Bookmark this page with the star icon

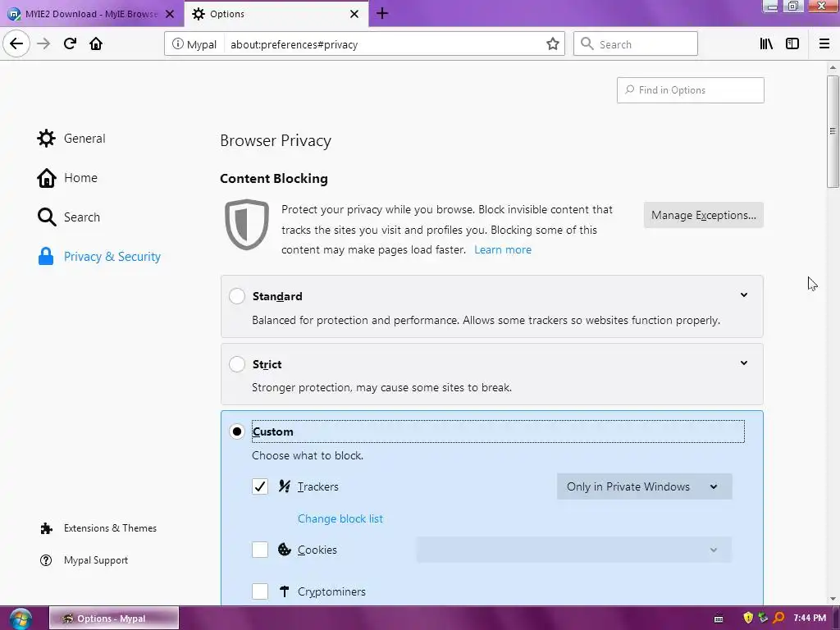point(553,44)
